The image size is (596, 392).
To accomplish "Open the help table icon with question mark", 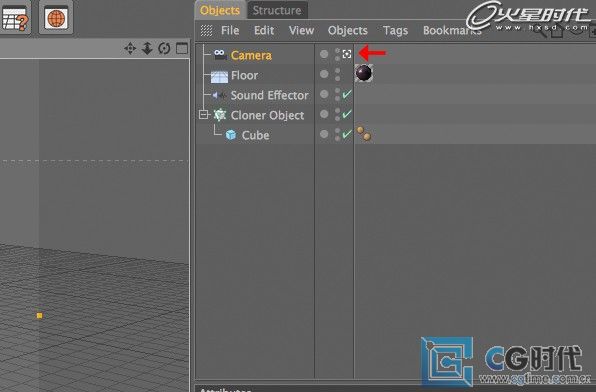I will coord(15,18).
